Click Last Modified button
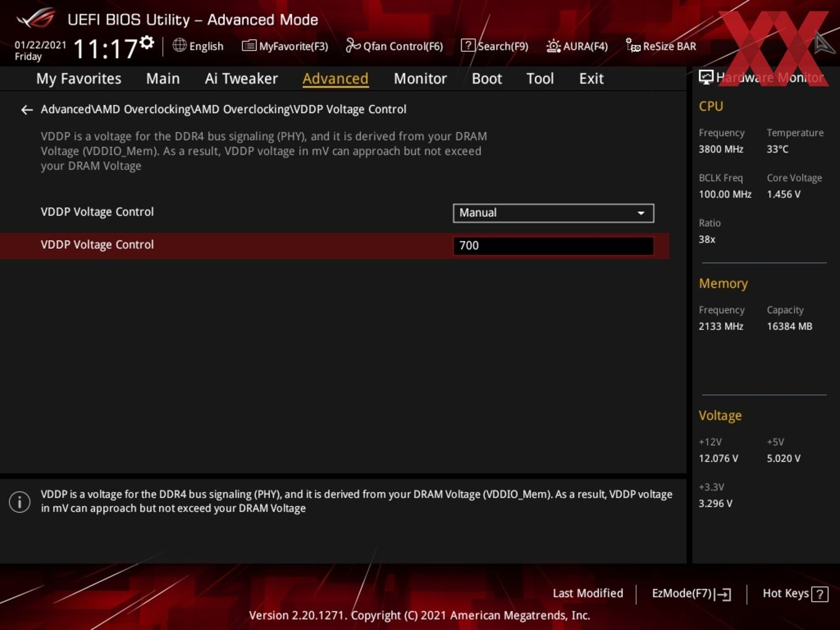 (x=588, y=594)
